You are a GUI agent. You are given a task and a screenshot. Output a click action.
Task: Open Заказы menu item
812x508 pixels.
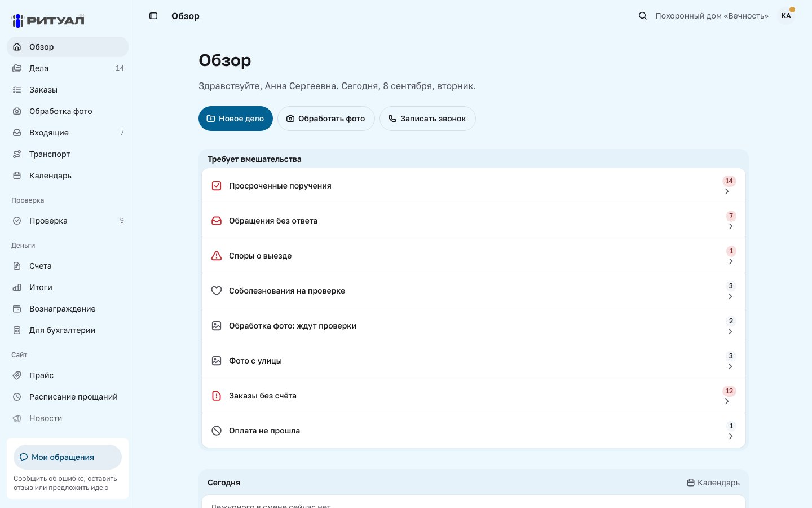pos(68,90)
